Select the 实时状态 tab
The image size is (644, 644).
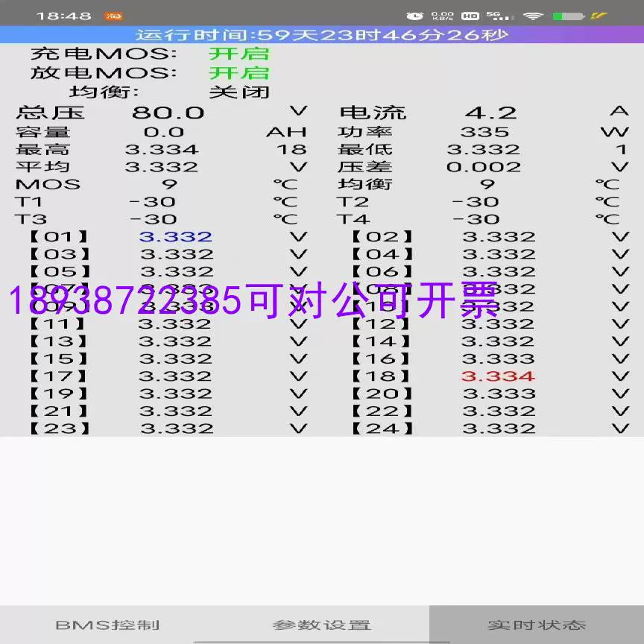537,625
